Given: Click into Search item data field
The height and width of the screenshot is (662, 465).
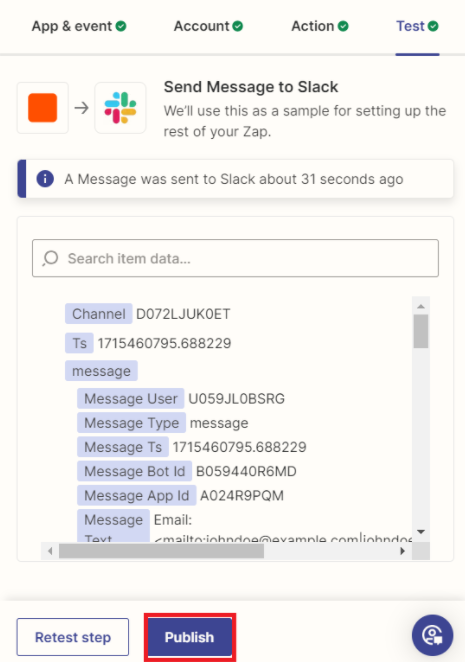Looking at the screenshot, I should [235, 258].
